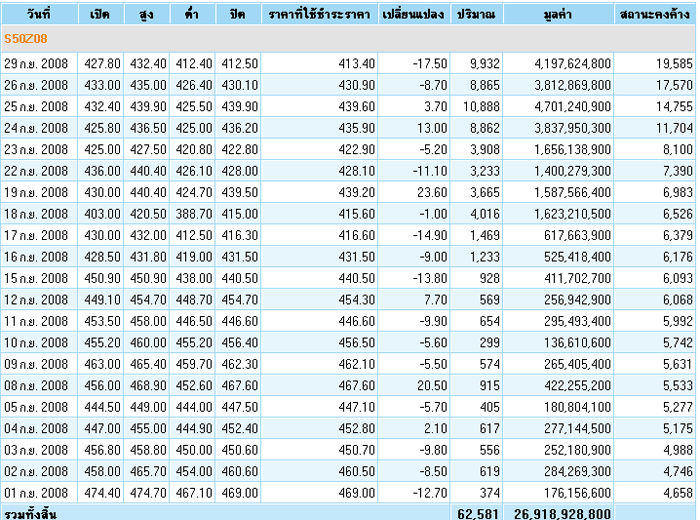Click the open price 450.90
700x520 pixels.
(102, 279)
